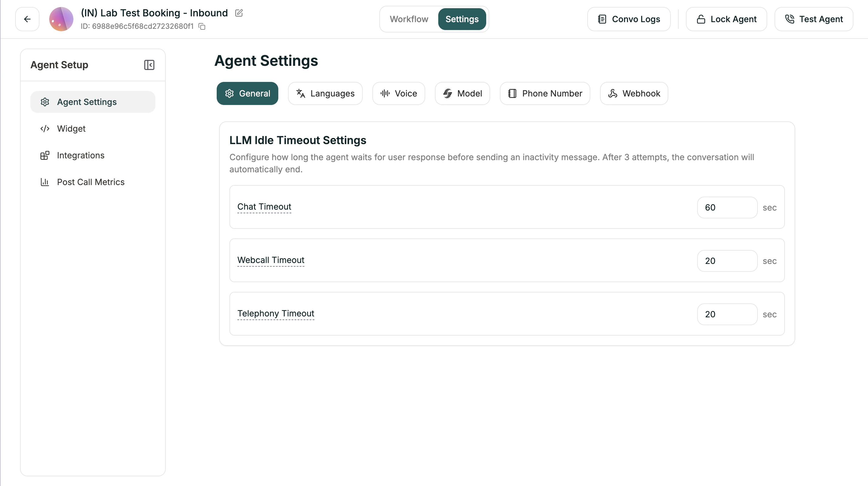Click the Lock Agent button
The image size is (868, 486).
(726, 19)
